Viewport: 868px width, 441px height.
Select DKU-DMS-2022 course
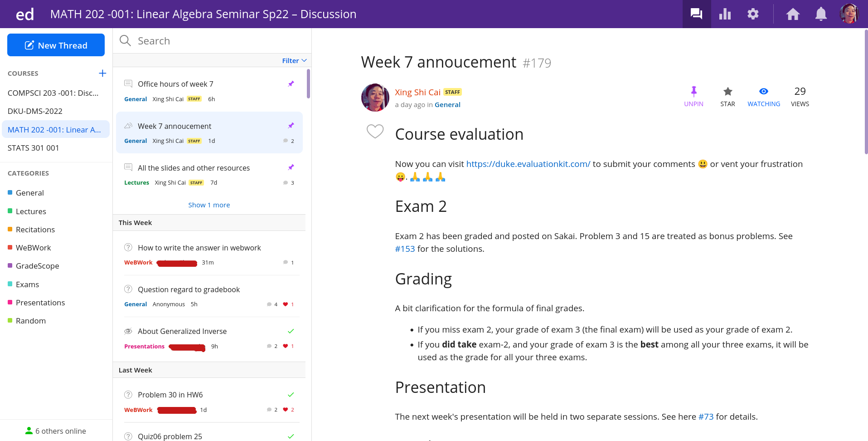coord(55,111)
